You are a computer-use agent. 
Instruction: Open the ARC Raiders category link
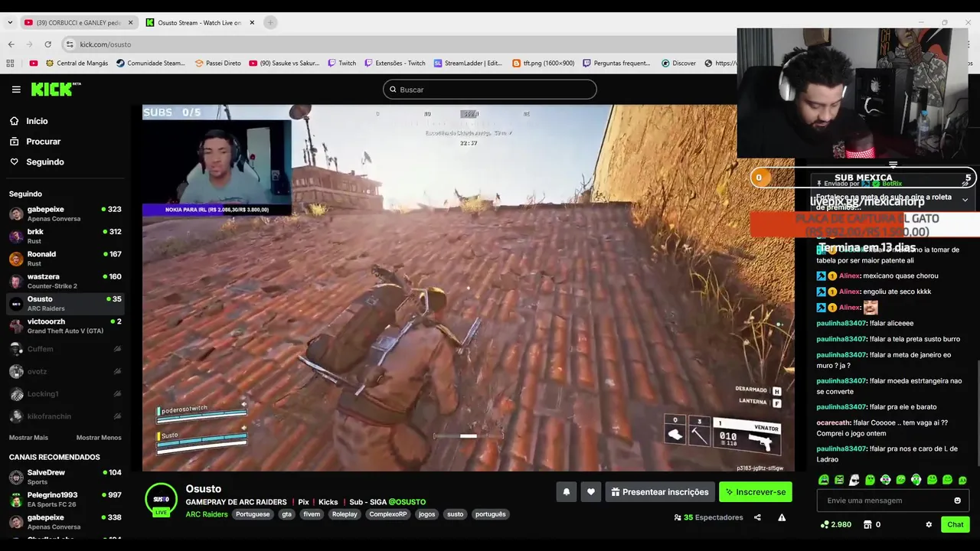tap(207, 514)
